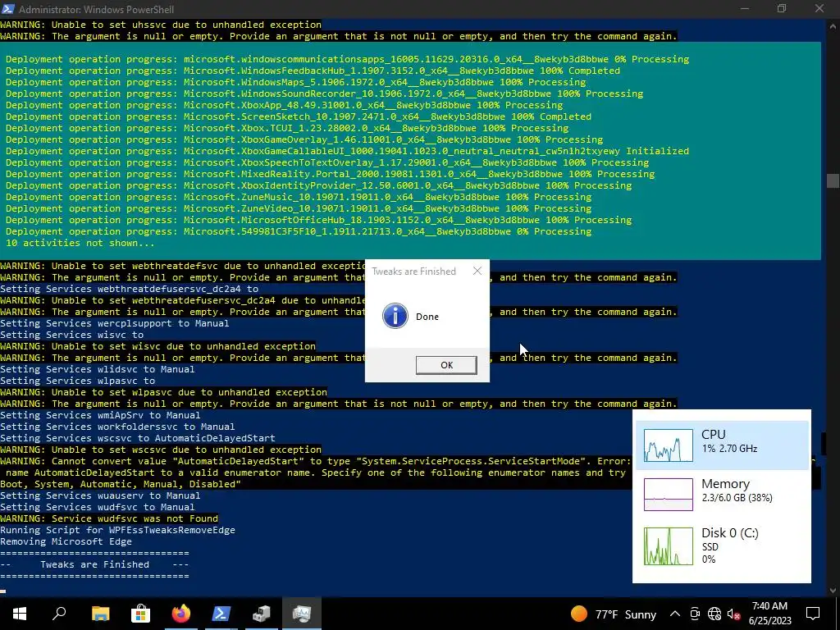
Task: Click OK in the Tweaks are Finished dialog
Action: click(446, 365)
